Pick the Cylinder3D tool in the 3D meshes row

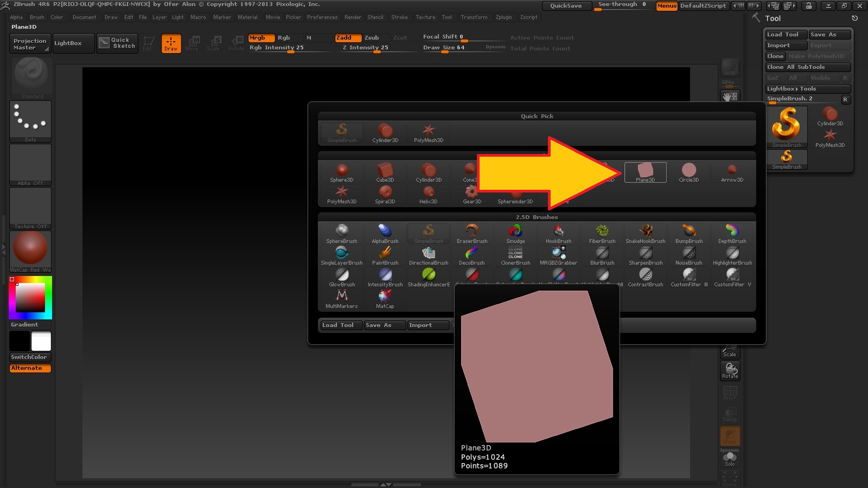point(429,172)
